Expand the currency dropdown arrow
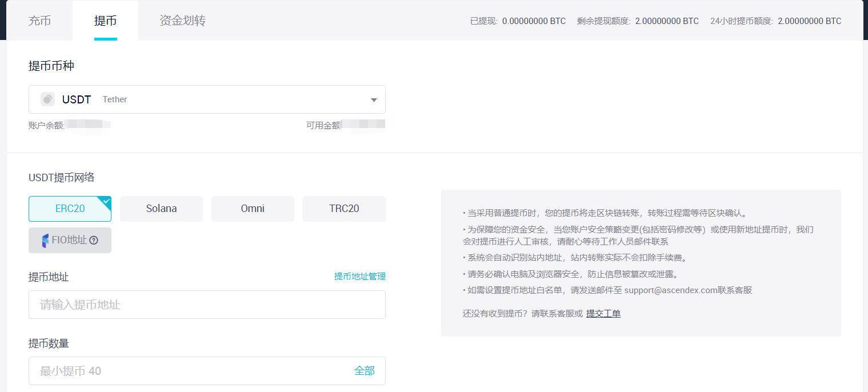This screenshot has width=868, height=392. coord(374,100)
